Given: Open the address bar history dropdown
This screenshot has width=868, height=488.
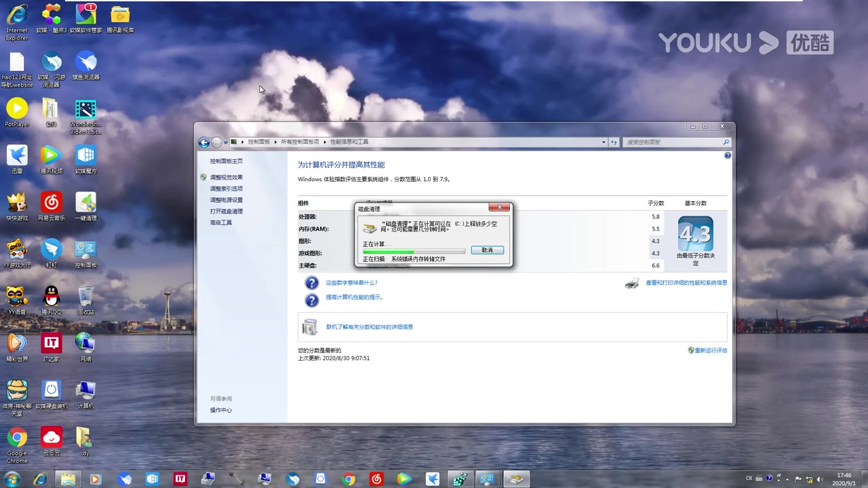Looking at the screenshot, I should pyautogui.click(x=604, y=142).
